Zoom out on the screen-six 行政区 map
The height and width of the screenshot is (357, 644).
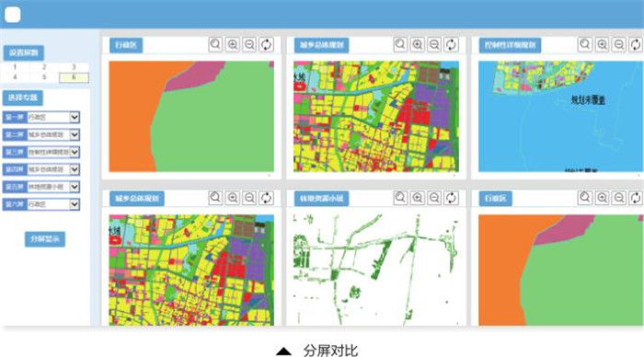(x=619, y=198)
